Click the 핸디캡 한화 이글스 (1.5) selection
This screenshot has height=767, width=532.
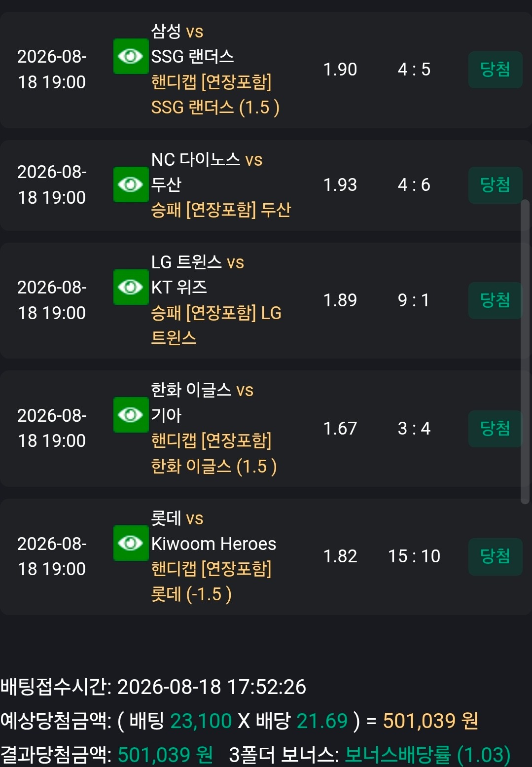click(x=214, y=453)
